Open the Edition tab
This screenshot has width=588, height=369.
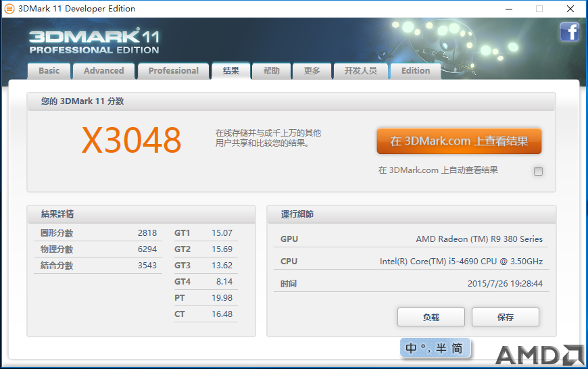coord(416,71)
